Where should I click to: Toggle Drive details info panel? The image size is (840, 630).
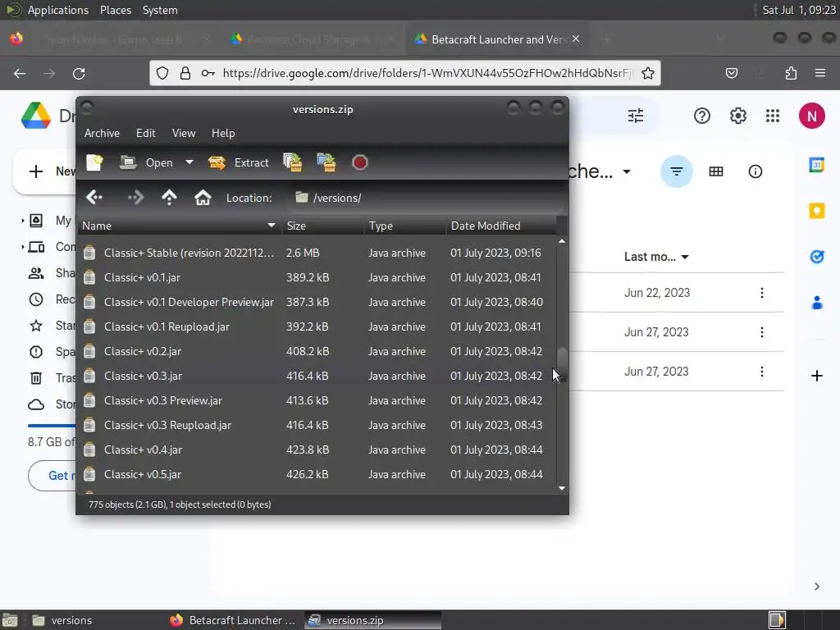pos(756,171)
